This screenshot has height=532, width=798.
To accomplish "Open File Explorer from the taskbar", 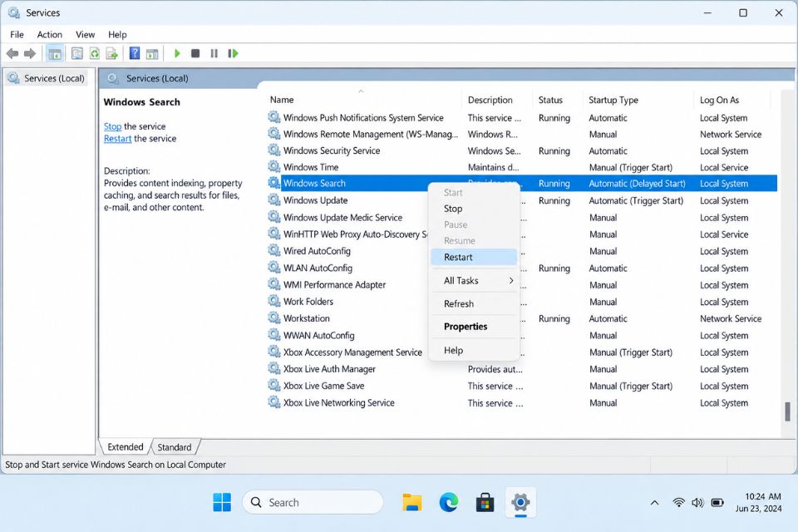I will click(x=411, y=502).
